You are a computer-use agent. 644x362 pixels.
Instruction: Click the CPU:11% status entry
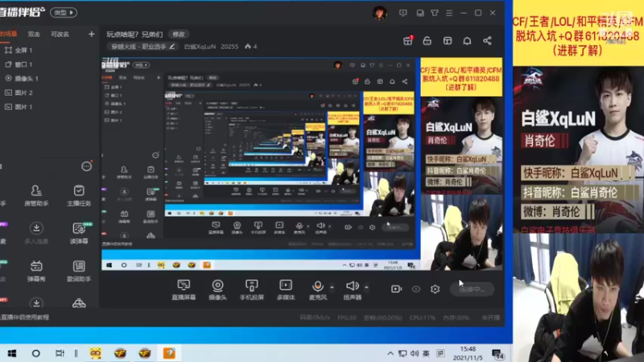click(x=422, y=318)
